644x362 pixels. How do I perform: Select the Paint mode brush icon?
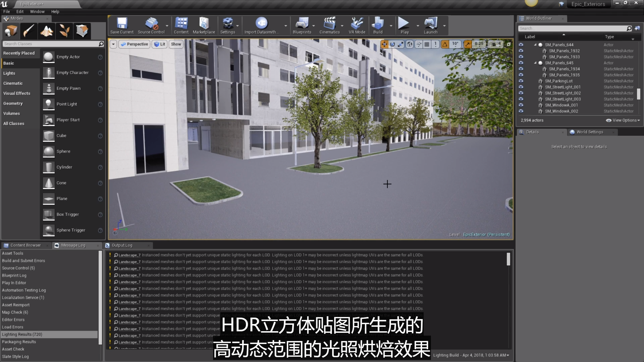coord(29,31)
